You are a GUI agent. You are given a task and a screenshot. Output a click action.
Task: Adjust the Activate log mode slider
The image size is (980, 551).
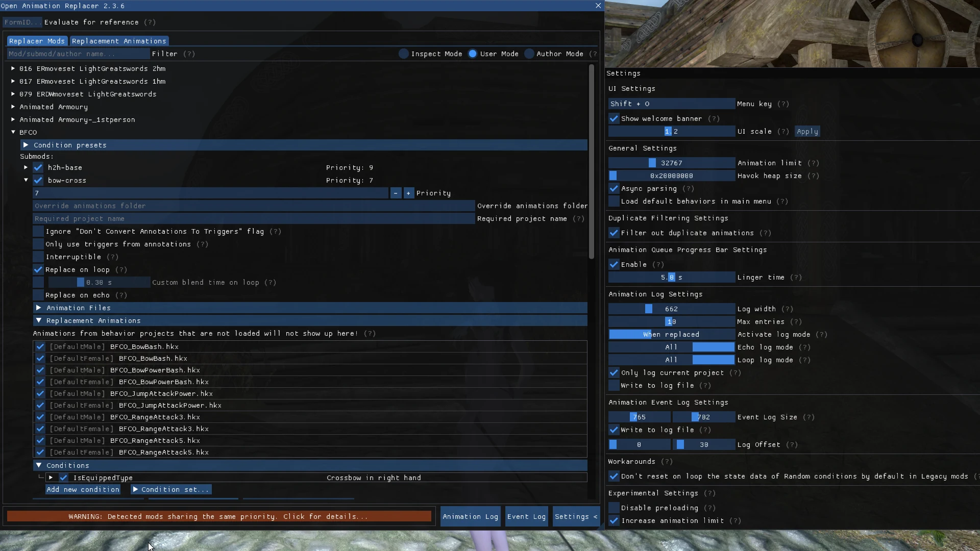(672, 335)
